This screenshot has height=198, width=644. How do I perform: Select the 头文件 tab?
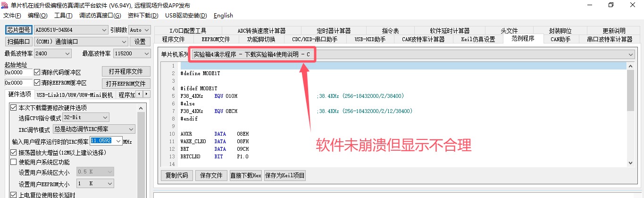(509, 31)
